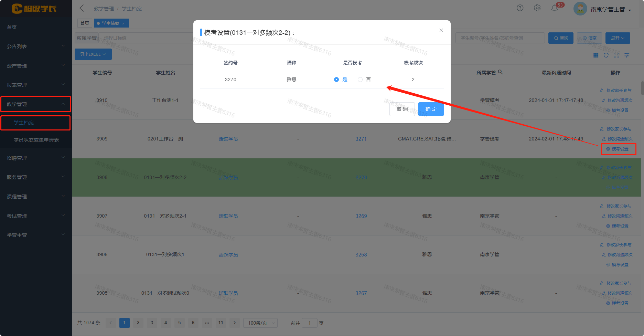The height and width of the screenshot is (336, 644).
Task: Click the table refresh icon
Action: (x=606, y=55)
